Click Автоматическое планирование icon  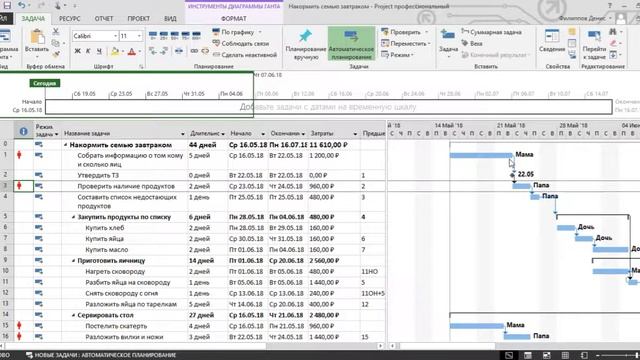point(351,36)
